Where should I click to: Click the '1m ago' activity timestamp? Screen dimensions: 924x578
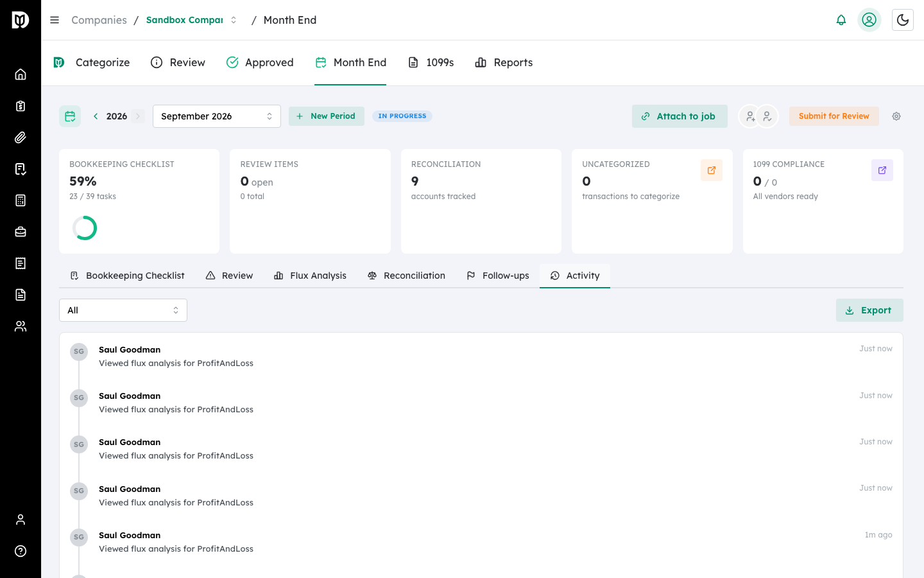878,535
